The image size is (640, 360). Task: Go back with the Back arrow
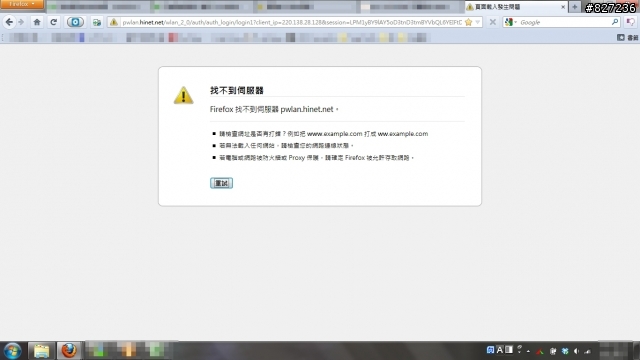9,22
